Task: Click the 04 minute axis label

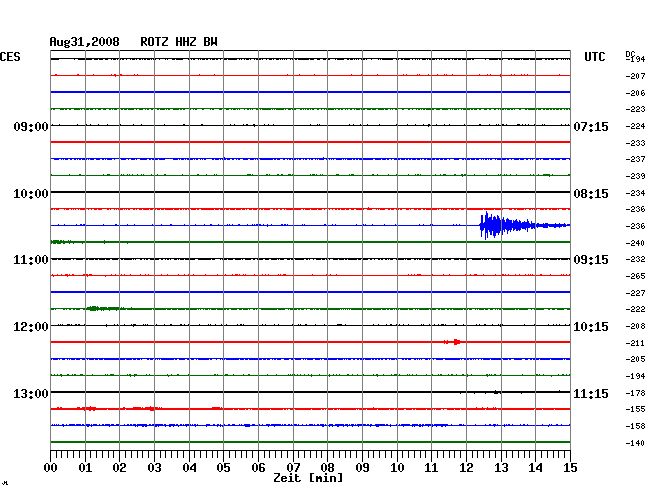Action: (189, 468)
